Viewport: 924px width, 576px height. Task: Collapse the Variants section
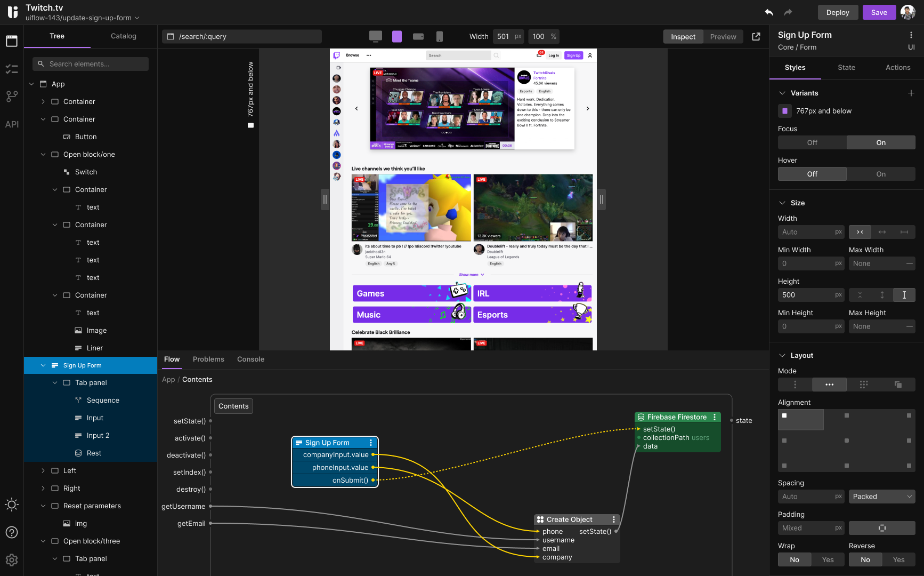click(782, 93)
